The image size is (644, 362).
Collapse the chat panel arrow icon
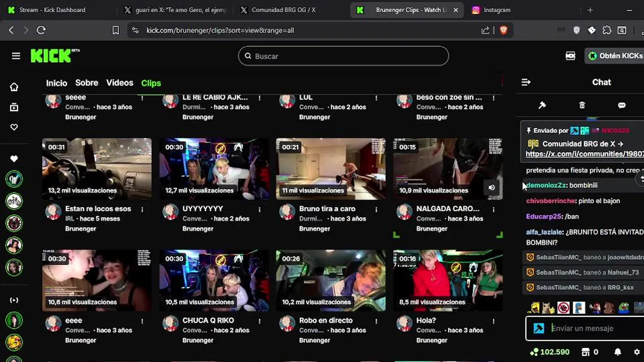pyautogui.click(x=526, y=82)
